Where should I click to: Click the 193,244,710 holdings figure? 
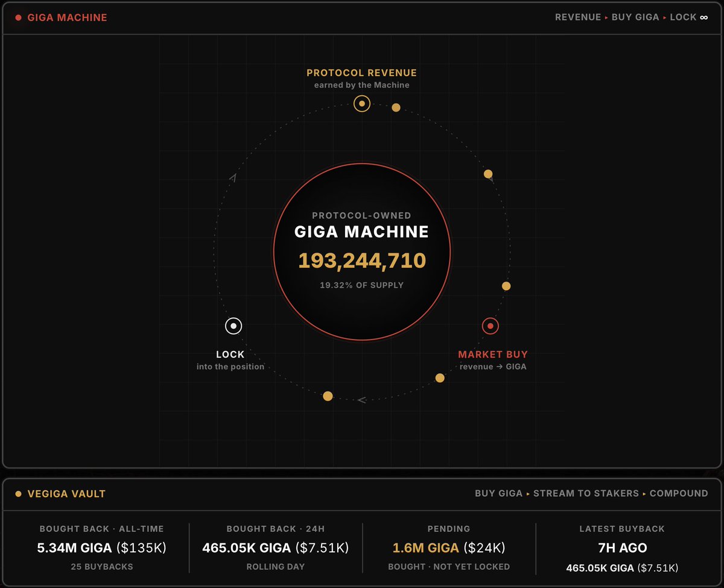pos(362,261)
